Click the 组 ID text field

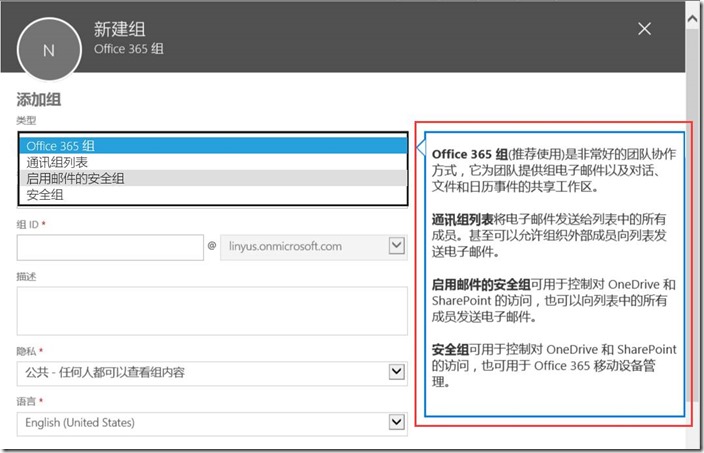click(110, 247)
